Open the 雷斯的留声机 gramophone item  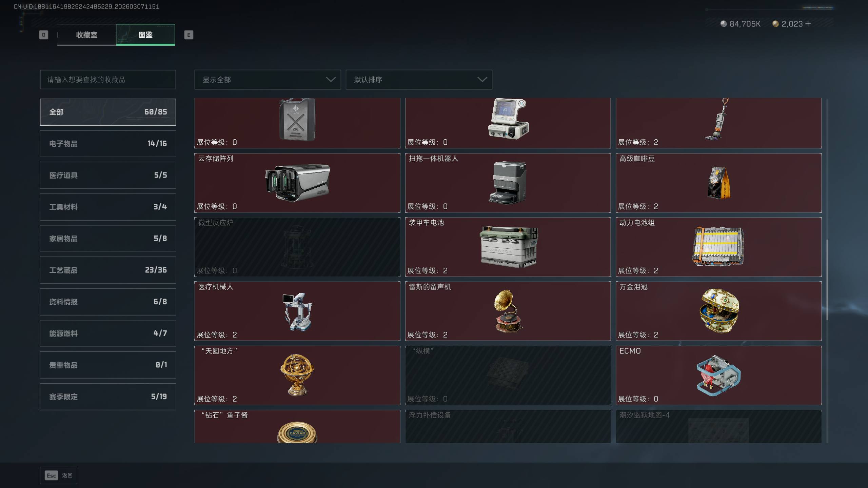(x=508, y=311)
